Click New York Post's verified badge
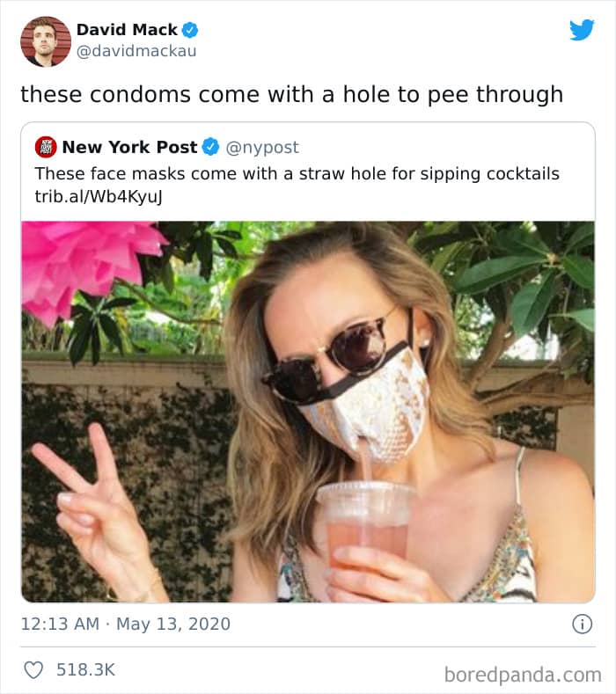This screenshot has width=616, height=694. pos(211,147)
